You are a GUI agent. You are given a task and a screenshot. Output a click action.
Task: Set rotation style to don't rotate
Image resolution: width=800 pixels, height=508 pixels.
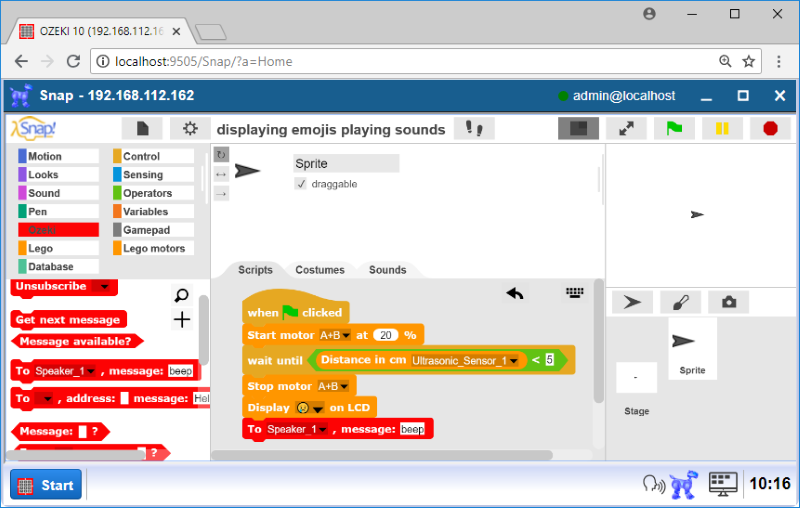click(x=221, y=194)
